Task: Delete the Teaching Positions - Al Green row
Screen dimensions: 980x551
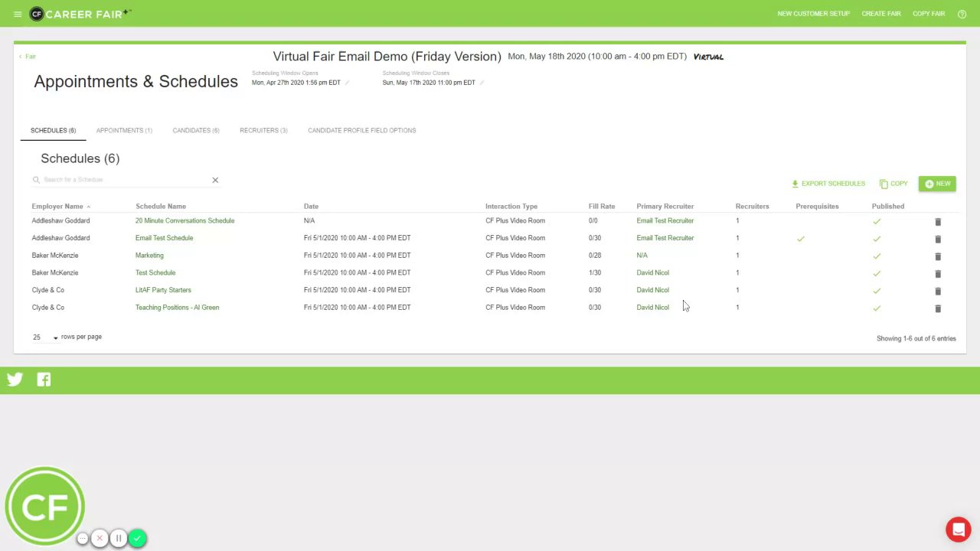Action: pyautogui.click(x=938, y=308)
